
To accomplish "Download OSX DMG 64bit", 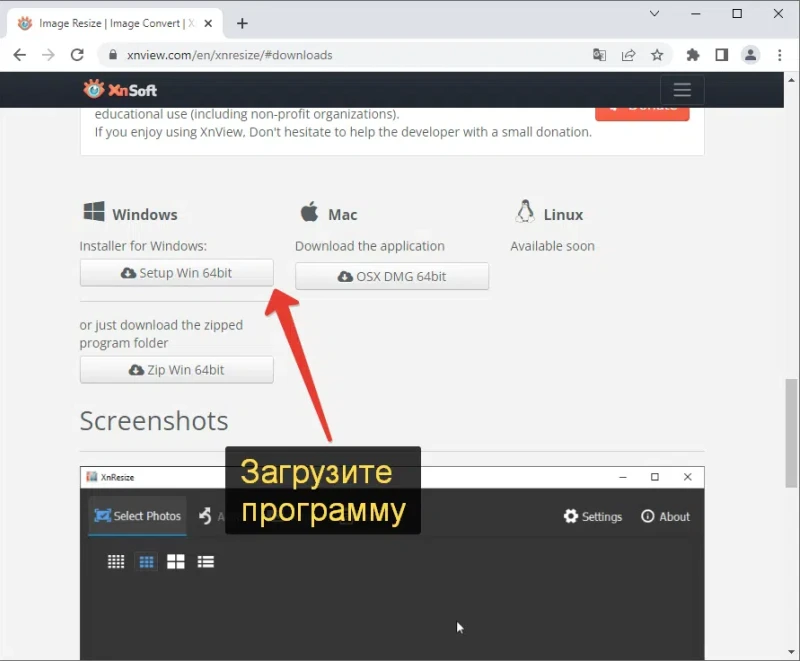I will pos(392,276).
